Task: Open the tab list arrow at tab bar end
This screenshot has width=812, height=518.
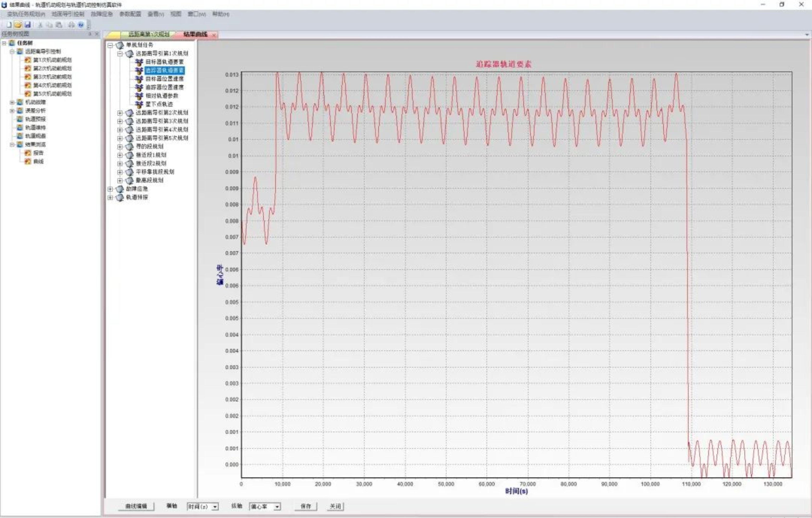Action: click(x=807, y=34)
